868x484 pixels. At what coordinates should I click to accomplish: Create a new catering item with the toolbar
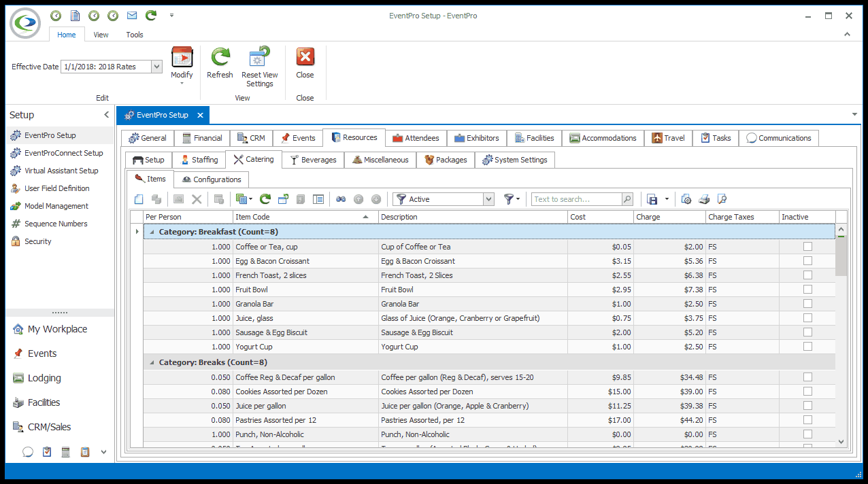[139, 199]
